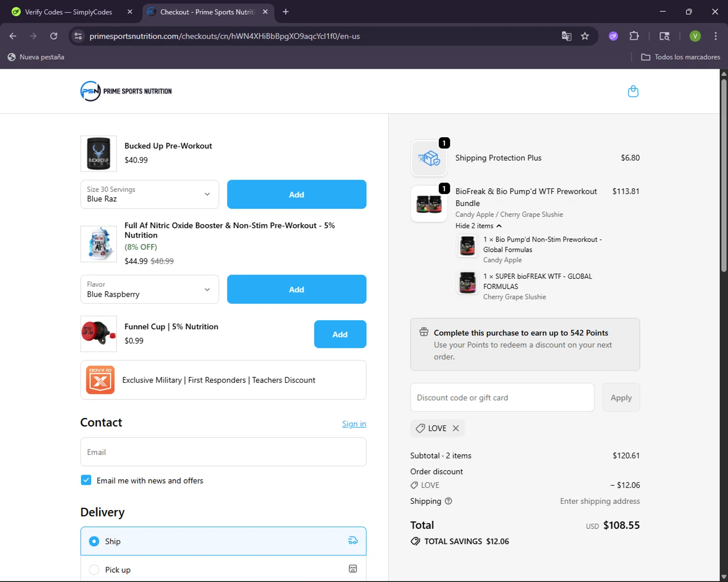Click the store pickup icon in Pick up row
728x582 pixels.
(x=353, y=569)
